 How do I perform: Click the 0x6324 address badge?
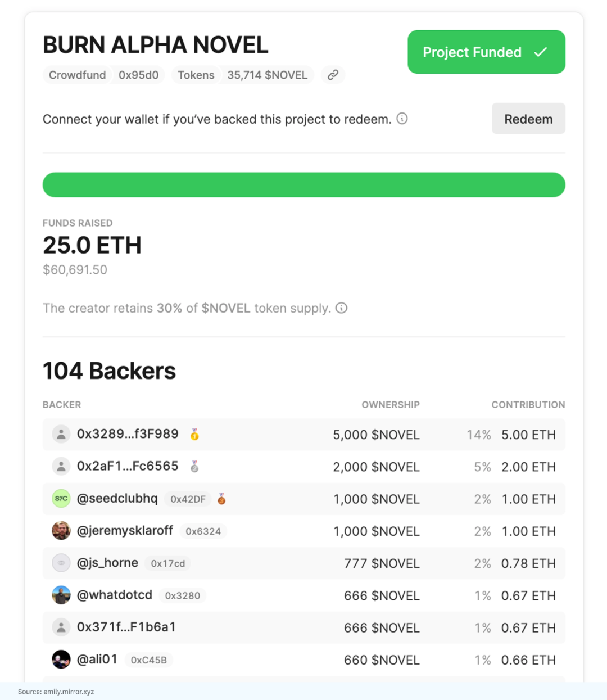pyautogui.click(x=203, y=531)
